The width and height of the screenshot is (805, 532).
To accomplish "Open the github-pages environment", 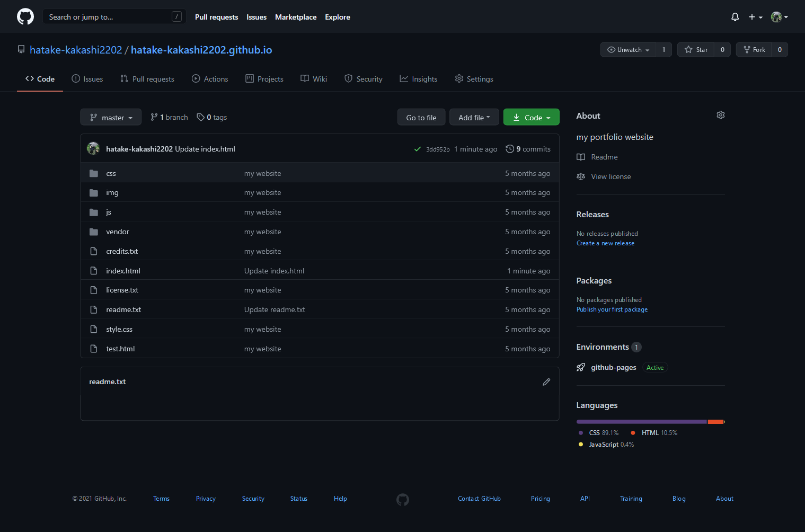I will coord(613,367).
